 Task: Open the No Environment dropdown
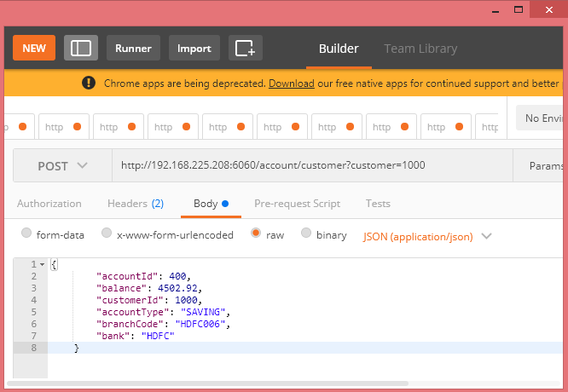pos(540,118)
